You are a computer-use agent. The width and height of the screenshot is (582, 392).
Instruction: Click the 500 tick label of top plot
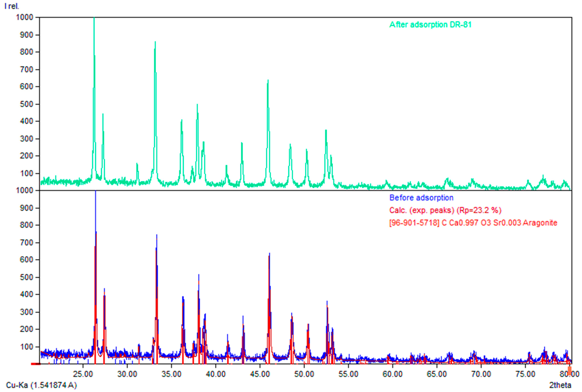pos(27,104)
